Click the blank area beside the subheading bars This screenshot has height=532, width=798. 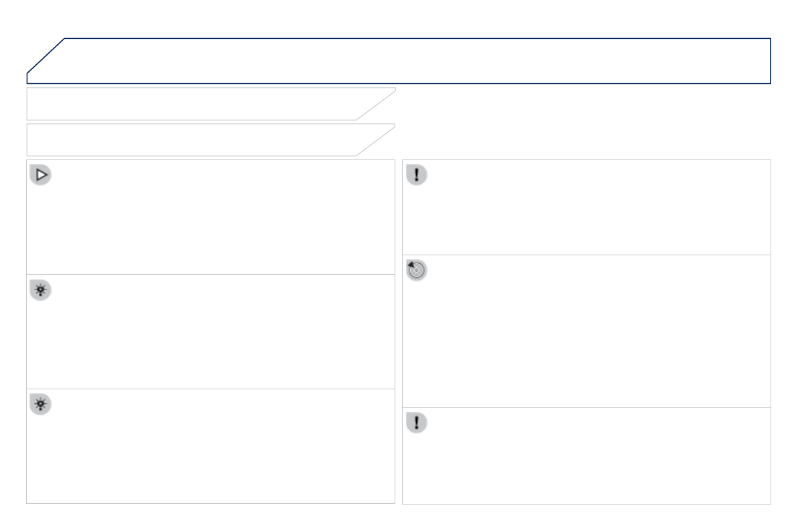(x=583, y=122)
